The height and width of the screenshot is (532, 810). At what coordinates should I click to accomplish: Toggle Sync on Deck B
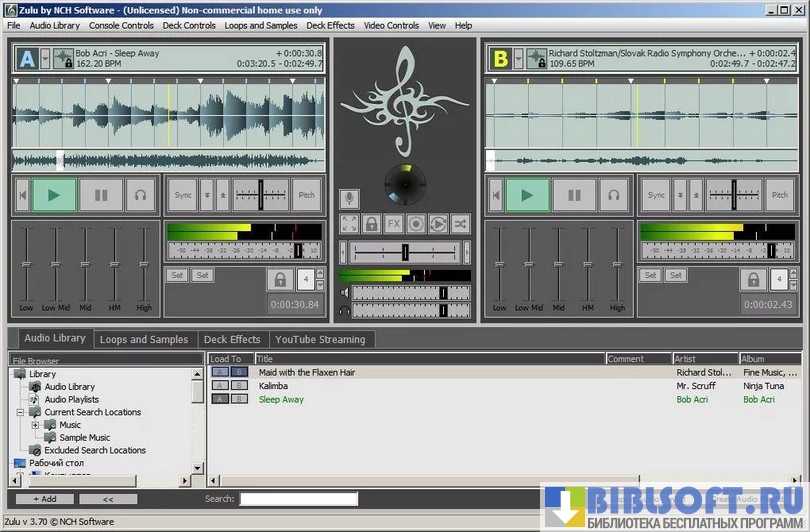(655, 196)
